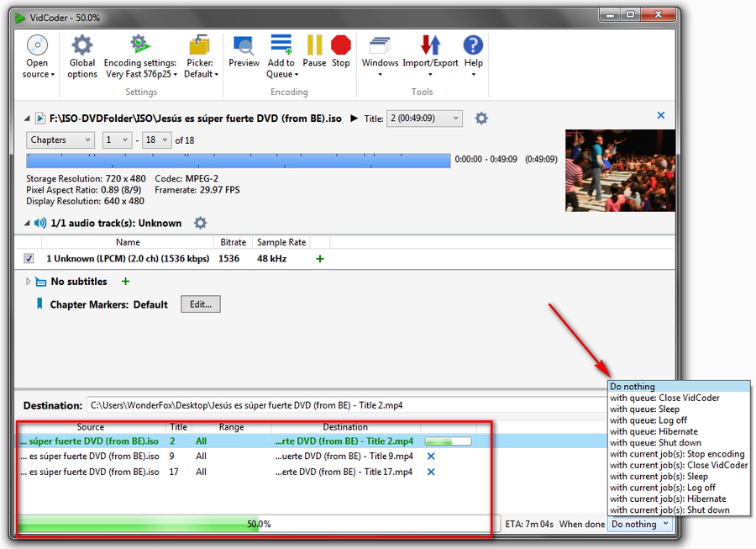
Task: Open the Preview window
Action: click(244, 51)
